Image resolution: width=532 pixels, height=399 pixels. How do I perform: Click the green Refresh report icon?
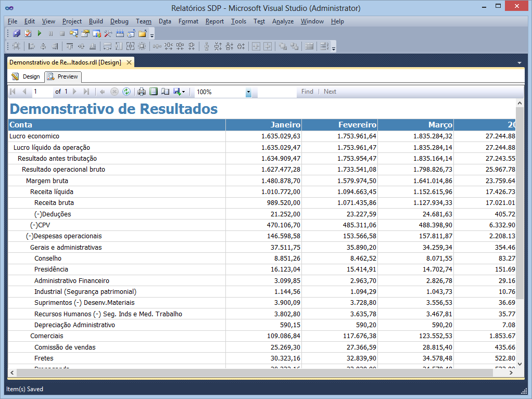(x=126, y=92)
